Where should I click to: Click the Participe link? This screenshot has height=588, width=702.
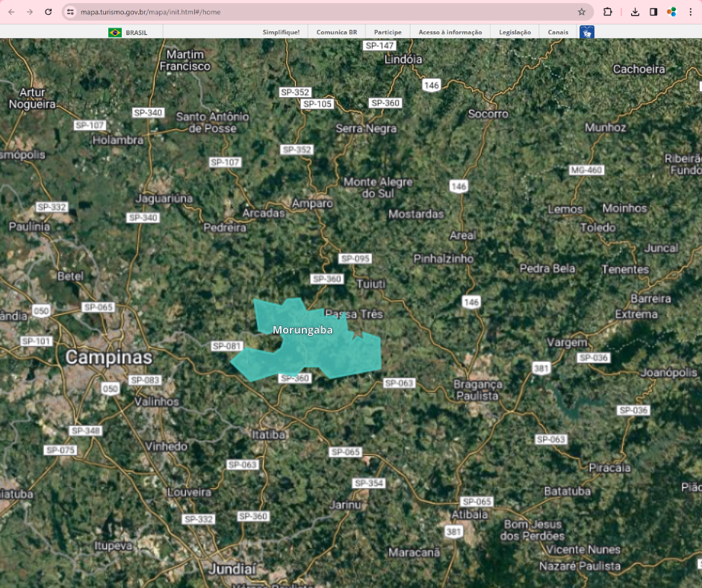[x=388, y=32]
